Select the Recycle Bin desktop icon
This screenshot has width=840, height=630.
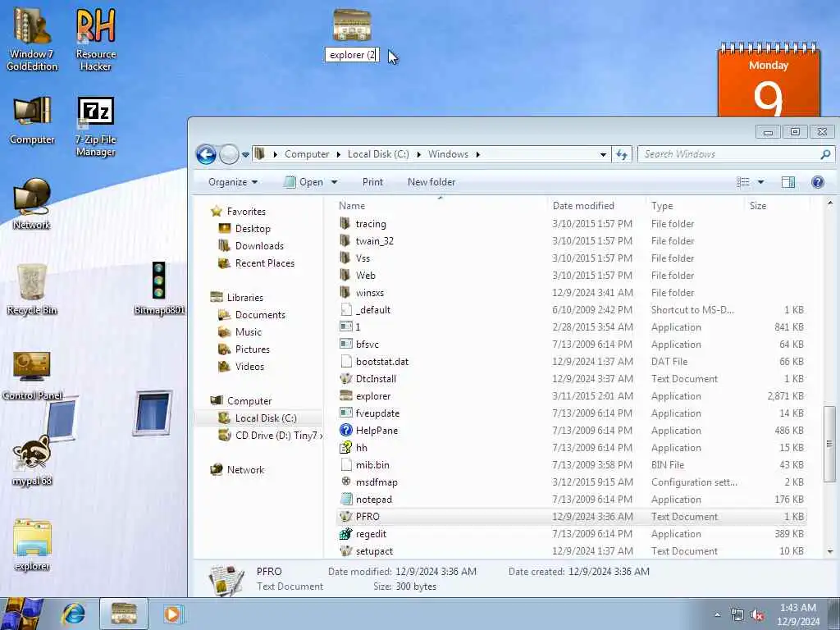[x=32, y=290]
